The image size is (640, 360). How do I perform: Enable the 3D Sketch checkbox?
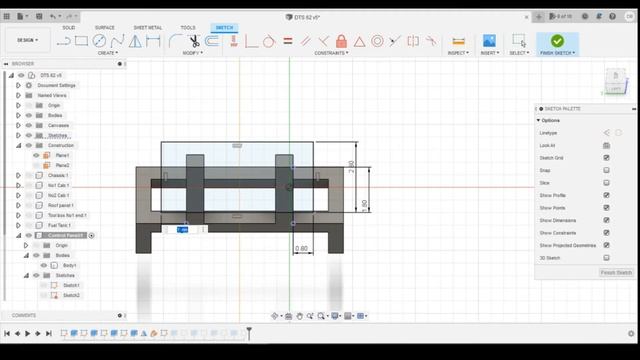[606, 258]
